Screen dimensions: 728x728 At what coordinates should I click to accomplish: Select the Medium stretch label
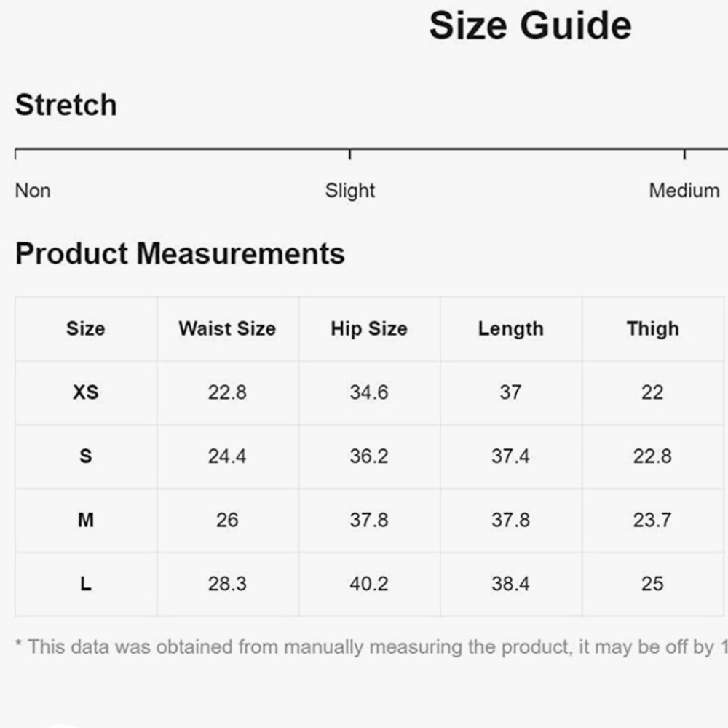pos(684,191)
